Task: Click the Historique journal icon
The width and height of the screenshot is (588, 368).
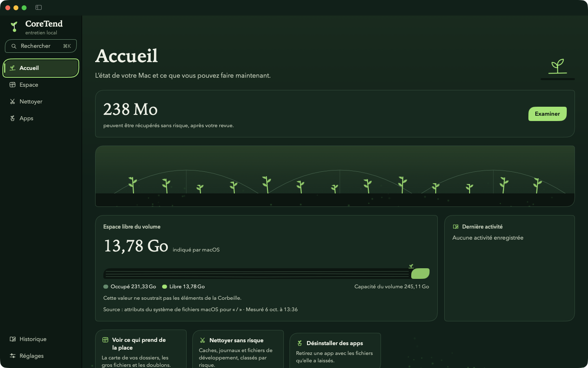Action: tap(13, 339)
